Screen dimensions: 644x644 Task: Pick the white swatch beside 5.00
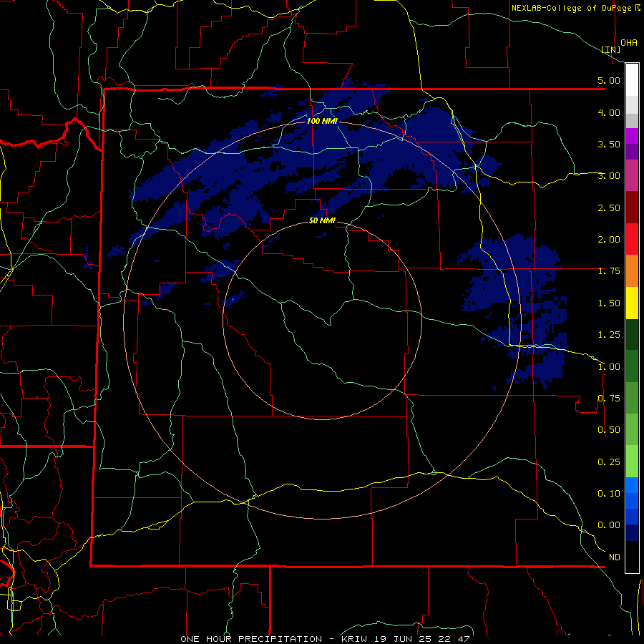click(x=632, y=80)
